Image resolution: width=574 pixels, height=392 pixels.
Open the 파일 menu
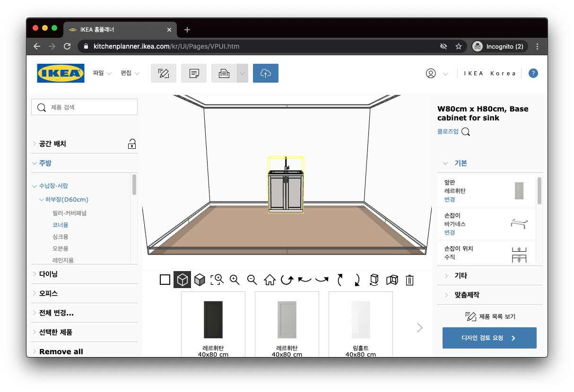click(x=102, y=73)
